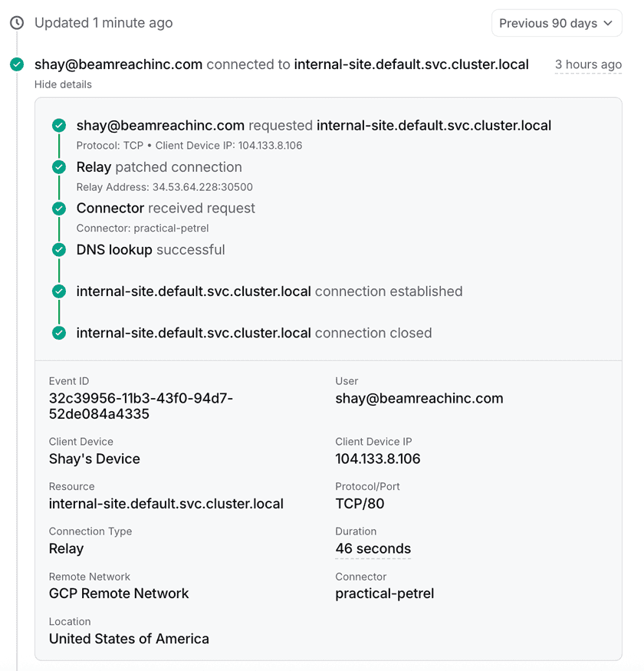Open the Previous 90 days dropdown
Viewport: 644px width, 671px height.
coord(556,23)
